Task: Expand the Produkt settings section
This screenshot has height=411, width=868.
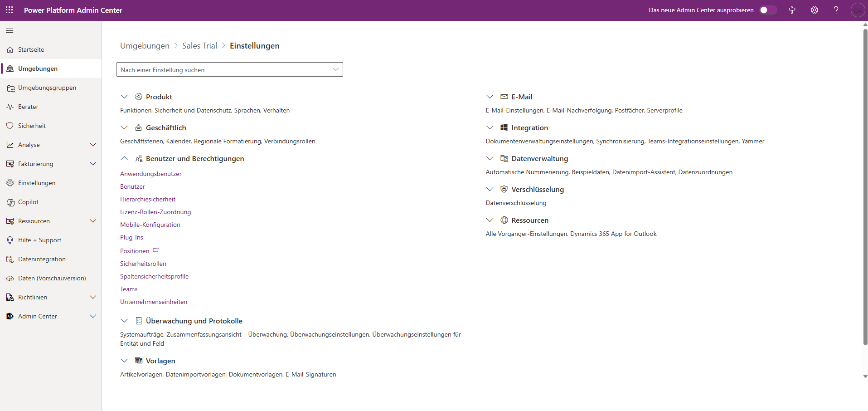Action: (x=124, y=97)
